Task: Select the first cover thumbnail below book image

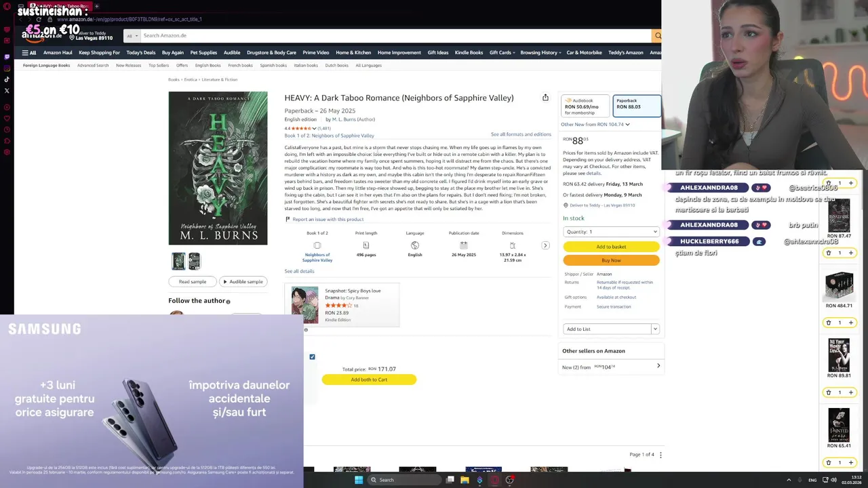Action: [178, 261]
